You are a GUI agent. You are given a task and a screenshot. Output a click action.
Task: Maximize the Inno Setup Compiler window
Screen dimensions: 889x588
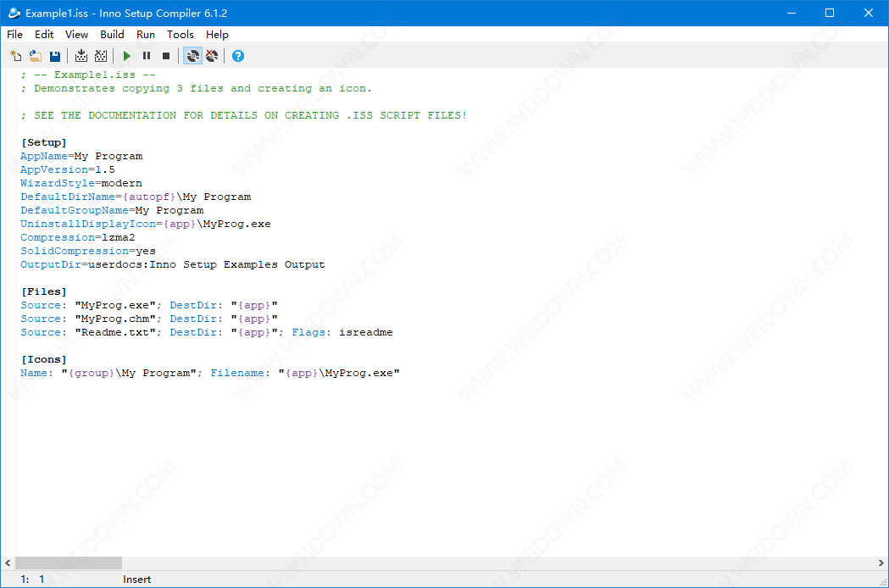(x=830, y=13)
